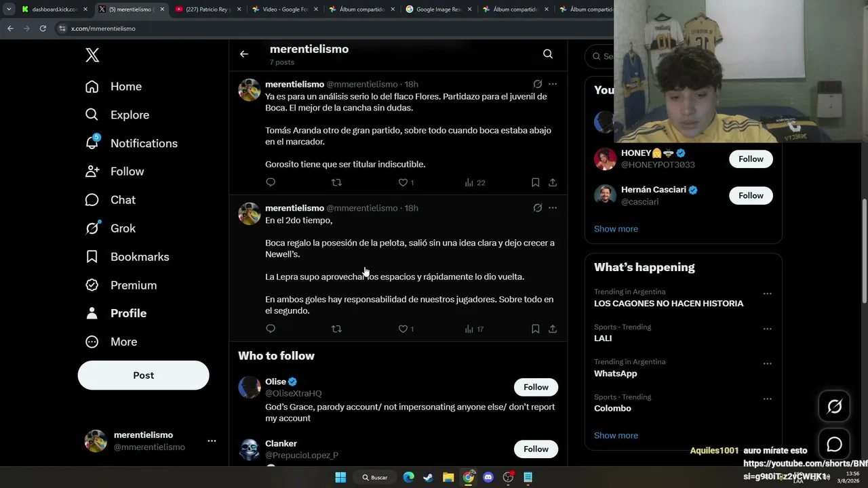Open the LOS CAGONES NO HACEN HISTORIA trend
The height and width of the screenshot is (488, 868).
pyautogui.click(x=669, y=304)
